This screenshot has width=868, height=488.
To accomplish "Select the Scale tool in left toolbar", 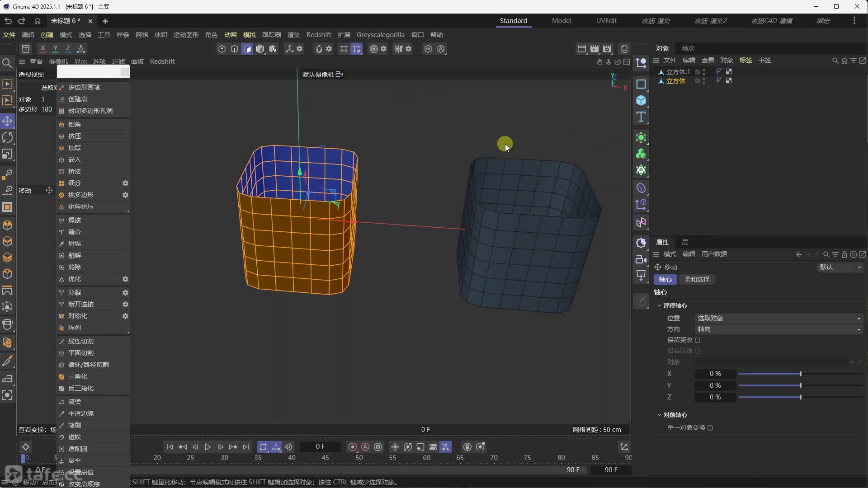I will [x=7, y=154].
